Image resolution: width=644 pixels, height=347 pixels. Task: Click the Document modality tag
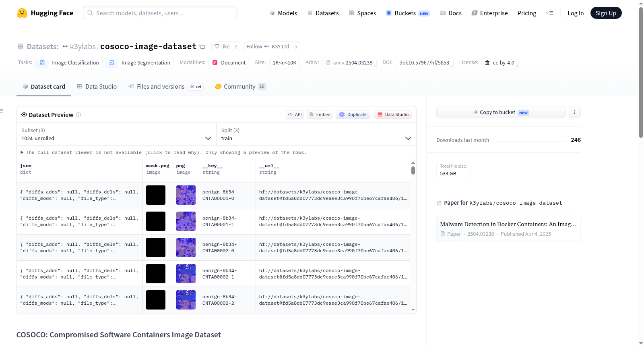[x=229, y=62]
